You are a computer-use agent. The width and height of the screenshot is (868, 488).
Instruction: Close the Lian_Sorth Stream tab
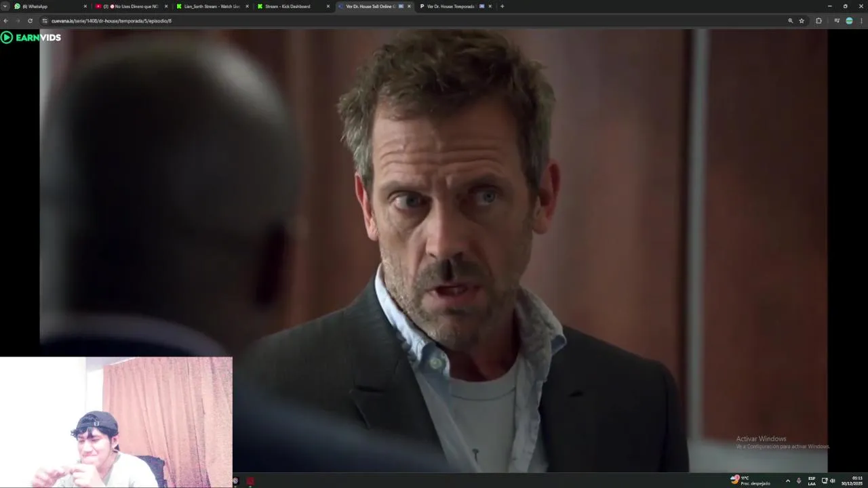247,6
